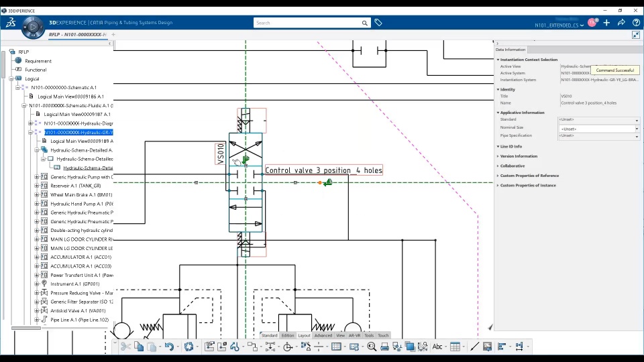The height and width of the screenshot is (362, 644).
Task: Click the Paste clipboard icon
Action: (152, 347)
